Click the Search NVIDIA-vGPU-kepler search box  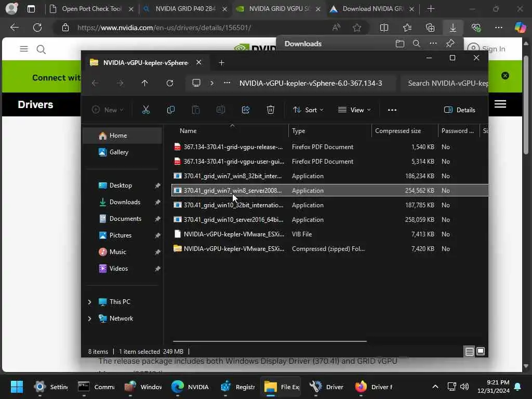tap(444, 83)
